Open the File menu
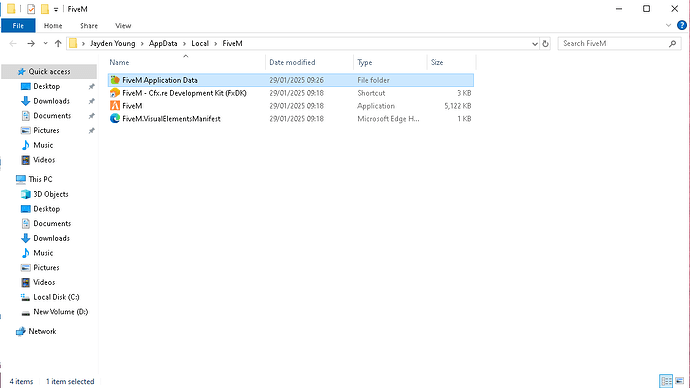Viewport: 690px width, 388px height. point(18,26)
